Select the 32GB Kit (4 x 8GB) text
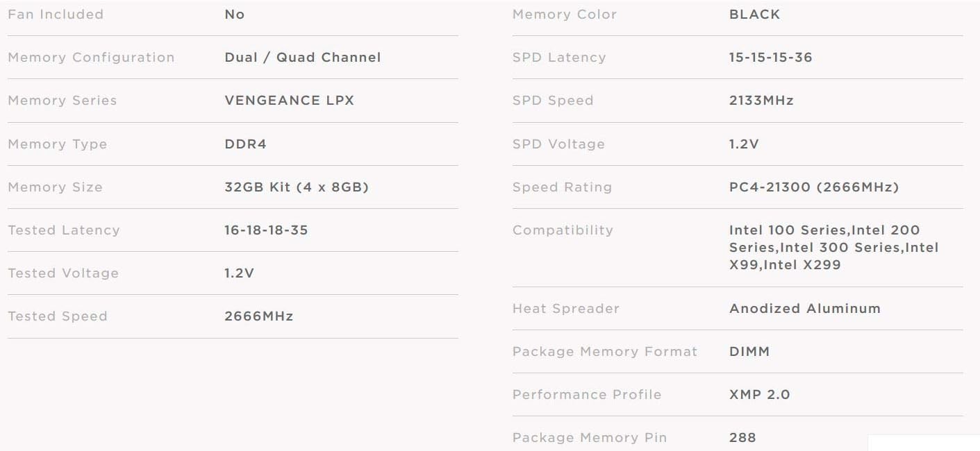Image resolution: width=980 pixels, height=451 pixels. click(296, 187)
